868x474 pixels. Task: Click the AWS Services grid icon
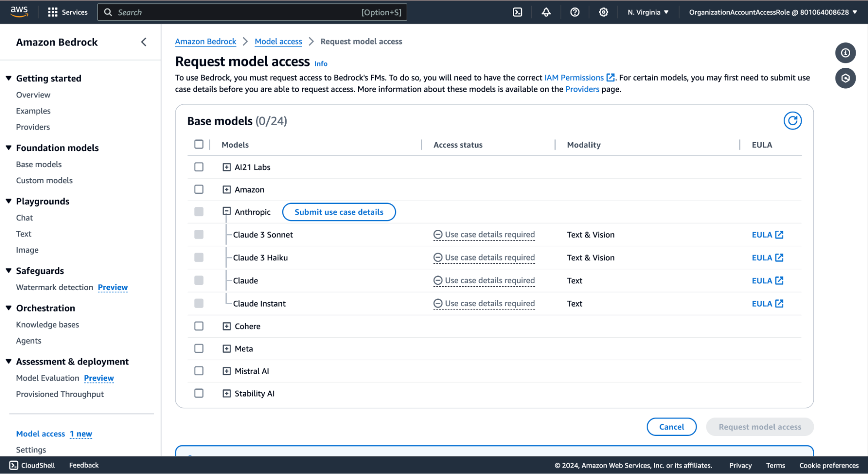coord(52,12)
